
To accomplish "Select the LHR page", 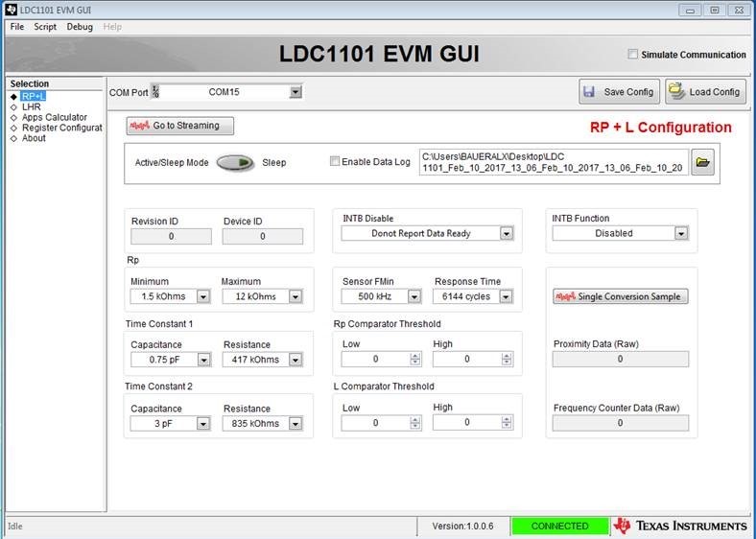I will tap(32, 107).
